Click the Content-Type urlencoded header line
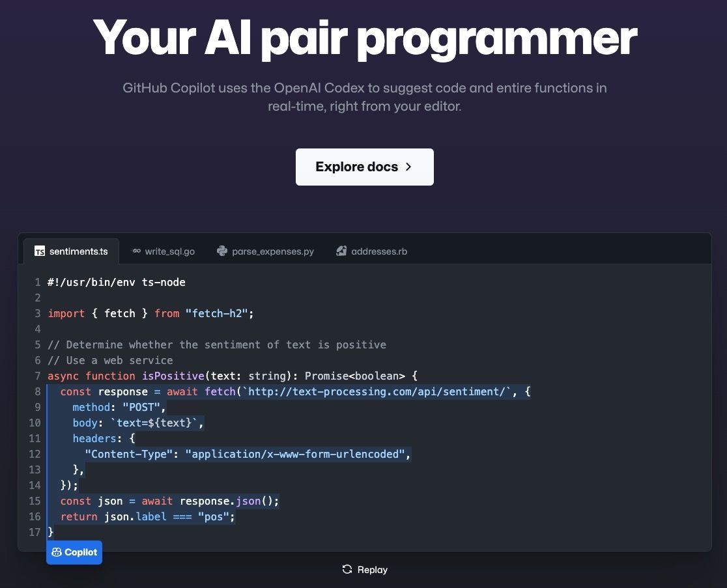This screenshot has width=727, height=588. [248, 454]
